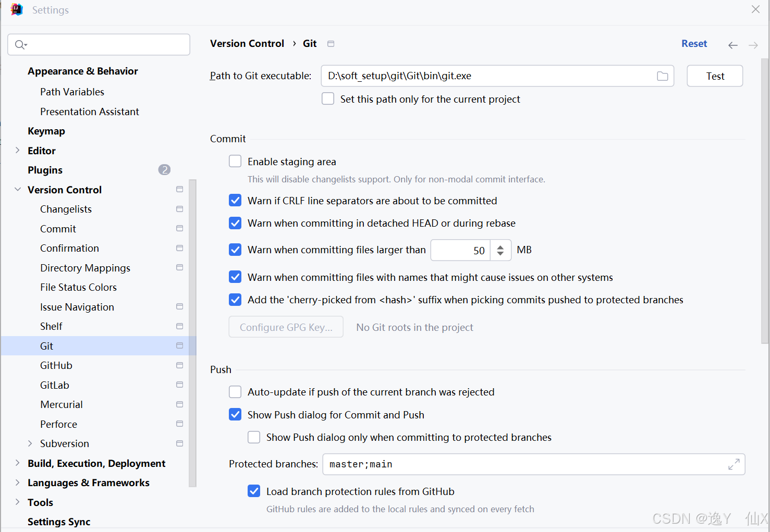Click the Reset link
The height and width of the screenshot is (532, 770).
pos(694,44)
